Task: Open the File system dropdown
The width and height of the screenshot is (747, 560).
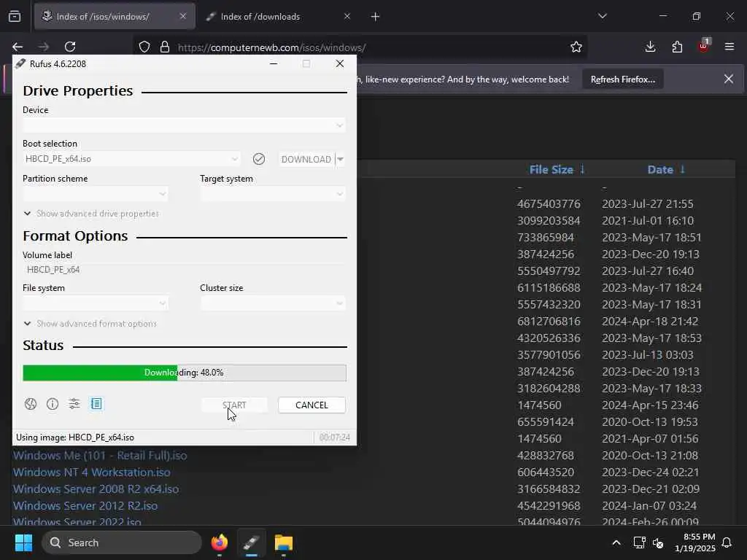Action: click(96, 303)
